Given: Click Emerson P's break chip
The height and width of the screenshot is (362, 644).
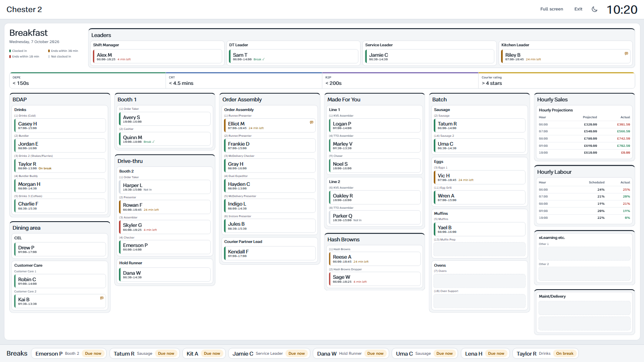Looking at the screenshot, I should 69,354.
